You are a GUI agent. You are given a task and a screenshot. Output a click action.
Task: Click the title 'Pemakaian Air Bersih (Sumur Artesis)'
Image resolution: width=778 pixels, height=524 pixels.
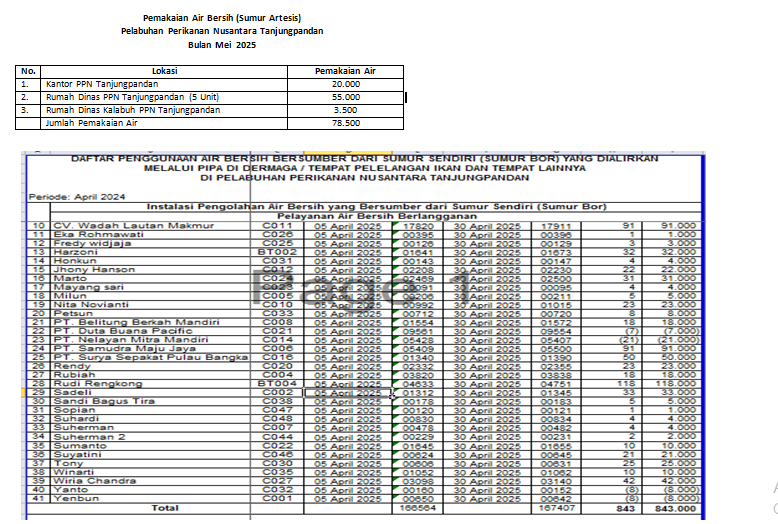(222, 18)
